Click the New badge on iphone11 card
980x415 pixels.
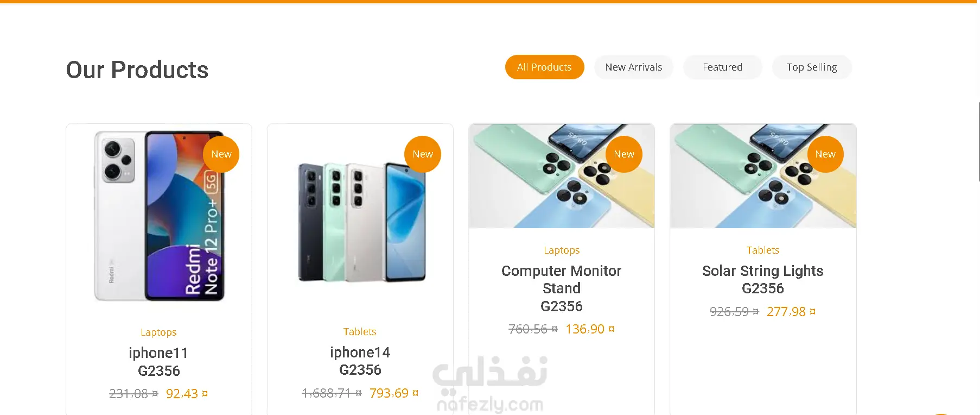221,154
